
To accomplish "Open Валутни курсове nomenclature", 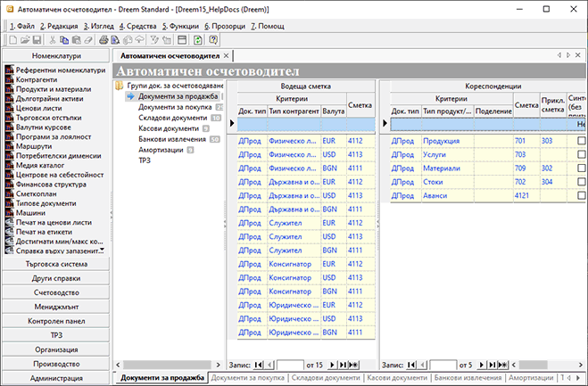I will coord(43,127).
